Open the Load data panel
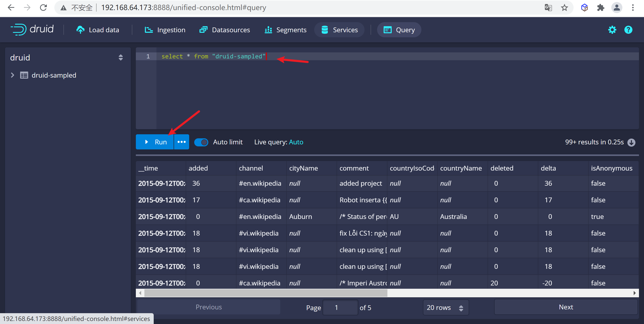The height and width of the screenshot is (324, 644). pos(97,29)
